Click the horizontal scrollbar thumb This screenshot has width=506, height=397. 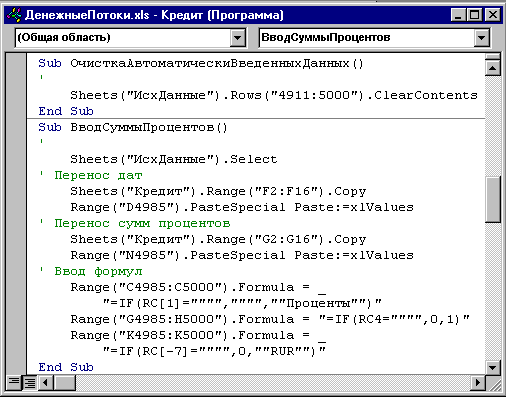point(64,382)
